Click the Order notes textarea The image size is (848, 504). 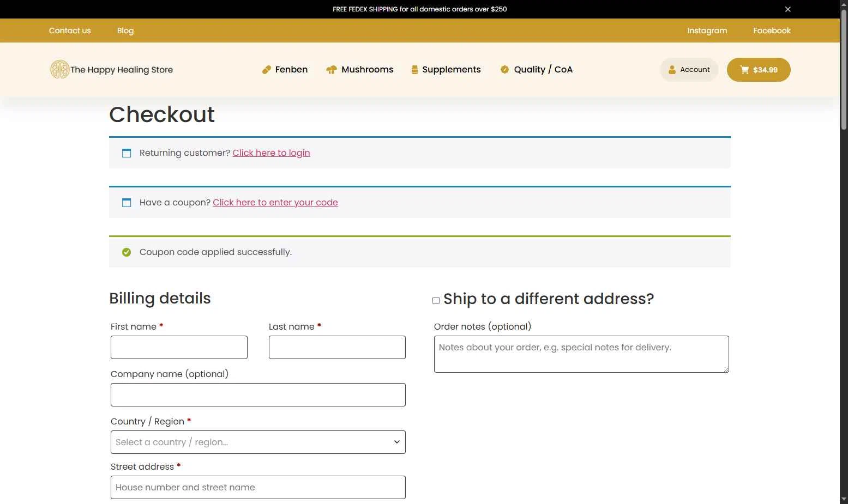tap(581, 354)
